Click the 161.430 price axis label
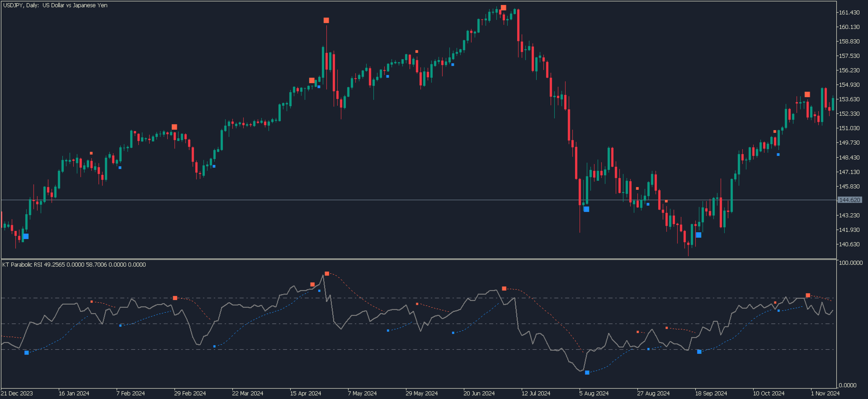The image size is (868, 399). click(849, 13)
